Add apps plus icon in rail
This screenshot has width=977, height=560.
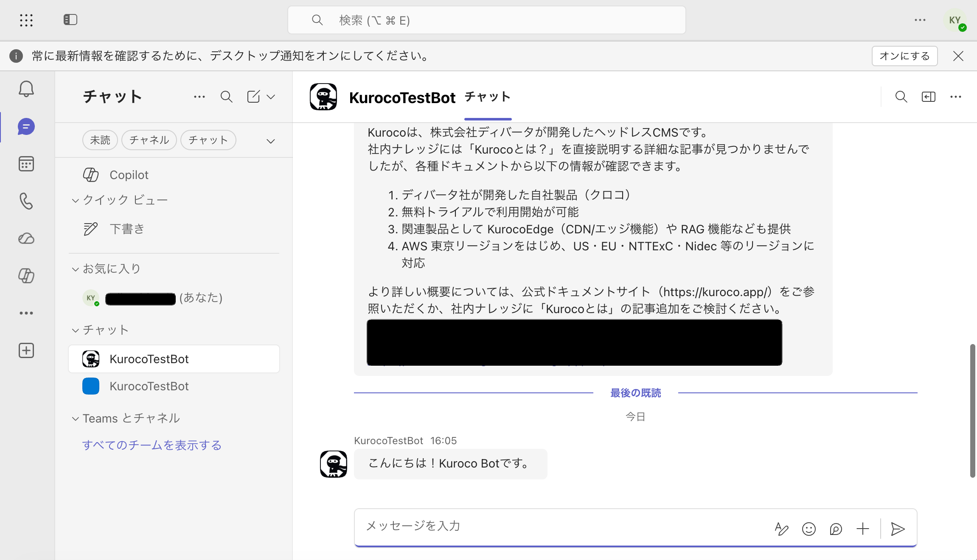point(26,350)
